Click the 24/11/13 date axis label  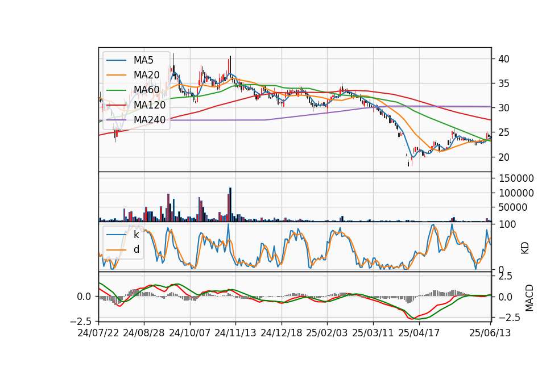[235, 333]
